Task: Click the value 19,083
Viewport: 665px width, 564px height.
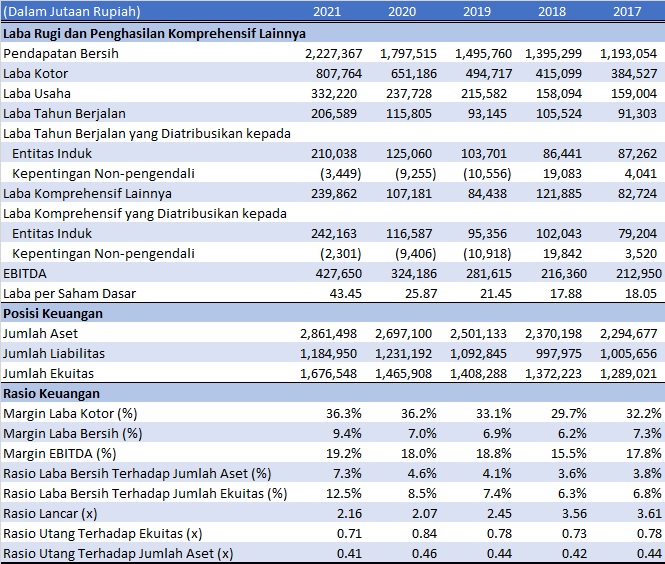Action: (562, 173)
